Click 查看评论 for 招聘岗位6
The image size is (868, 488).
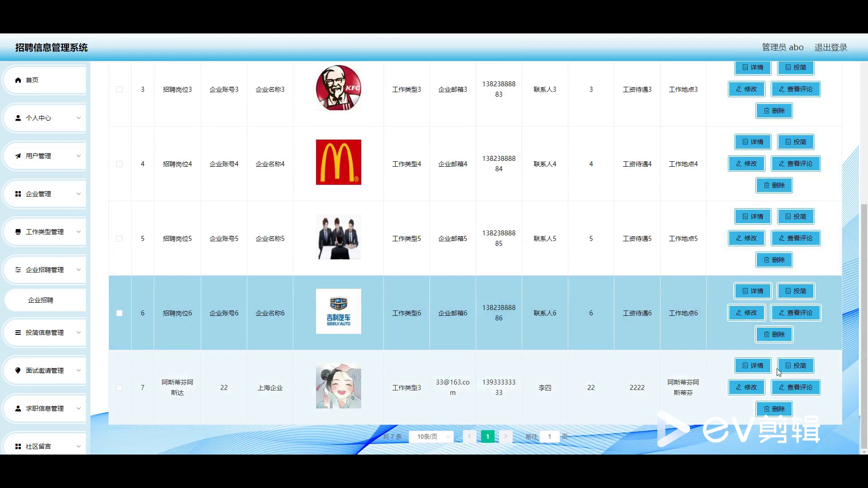pyautogui.click(x=796, y=313)
